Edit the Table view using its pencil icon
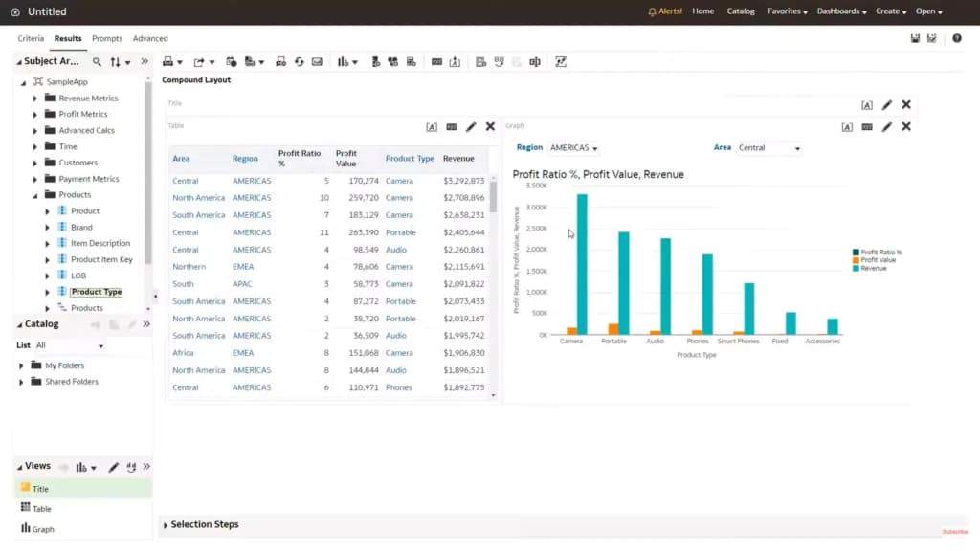The width and height of the screenshot is (980, 551). coord(471,127)
